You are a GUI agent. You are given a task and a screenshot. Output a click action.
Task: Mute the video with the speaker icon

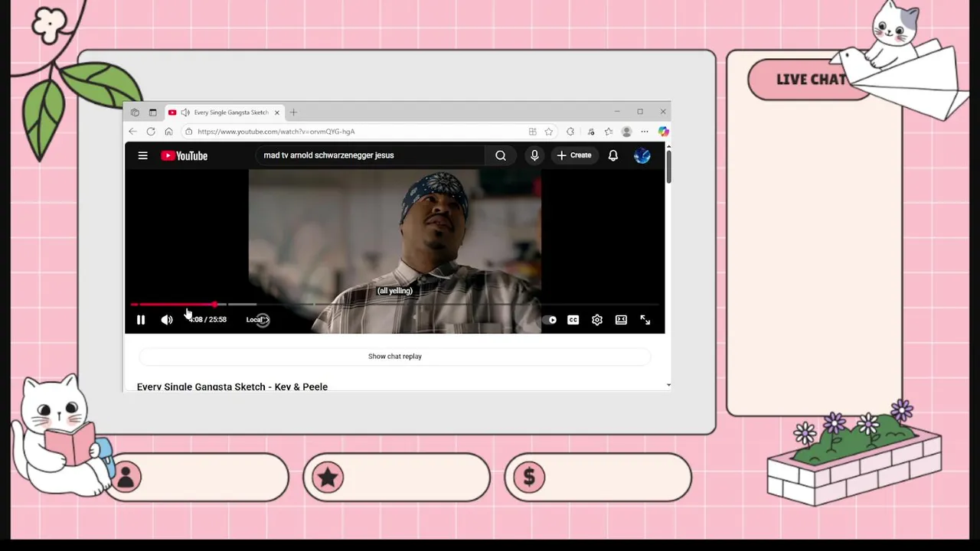tap(167, 320)
